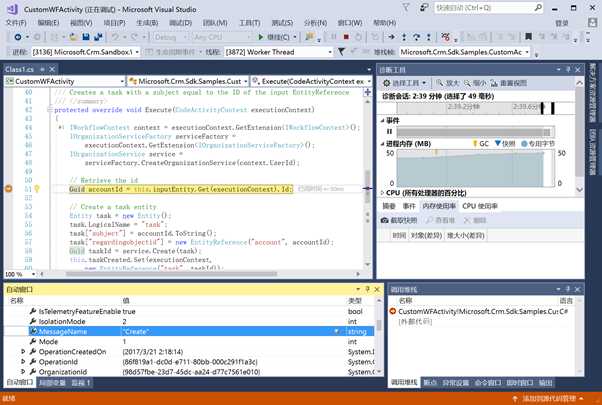Click the Take Snapshot camera icon
The width and height of the screenshot is (602, 405).
point(384,220)
